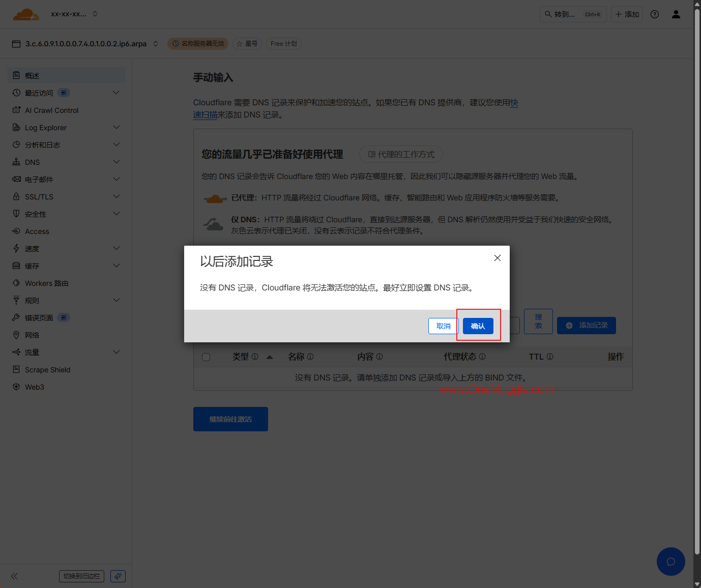Click 确认 in the dialog
The image size is (701, 588).
(478, 326)
